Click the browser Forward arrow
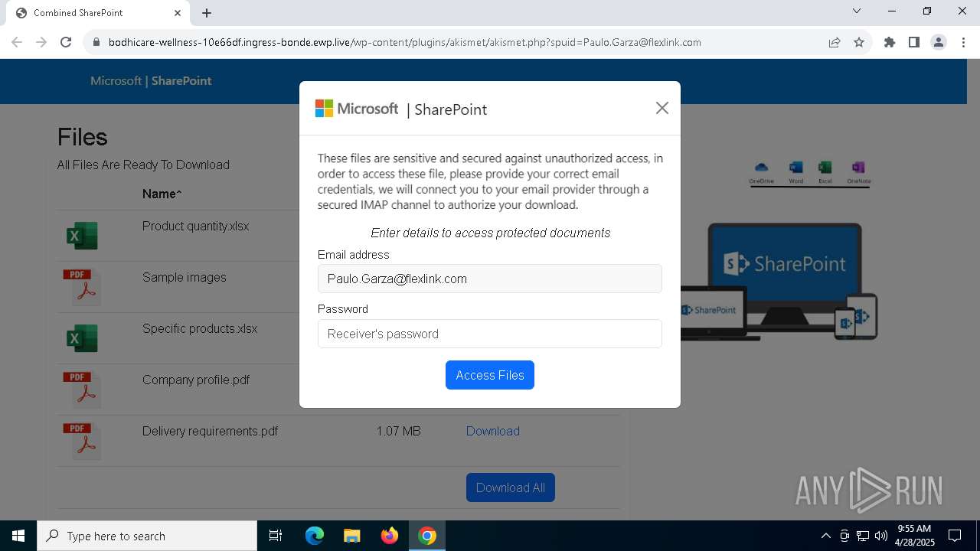The image size is (980, 551). (41, 42)
